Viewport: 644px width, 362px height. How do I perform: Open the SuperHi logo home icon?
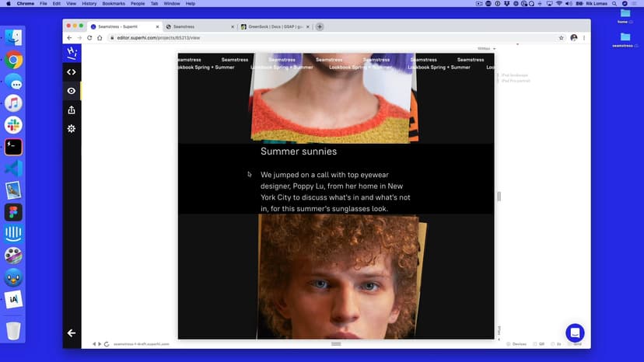point(72,53)
